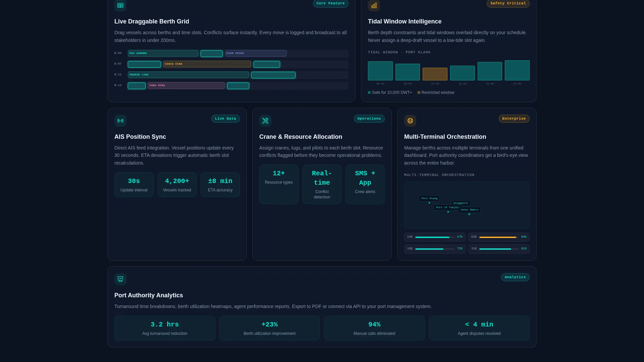Click the '30s' Update interval stat card
Image resolution: width=644 pixels, height=362 pixels.
(134, 185)
